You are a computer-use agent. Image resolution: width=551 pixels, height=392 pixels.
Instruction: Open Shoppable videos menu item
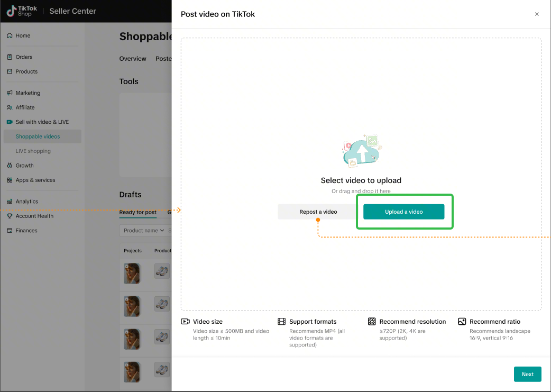[38, 136]
